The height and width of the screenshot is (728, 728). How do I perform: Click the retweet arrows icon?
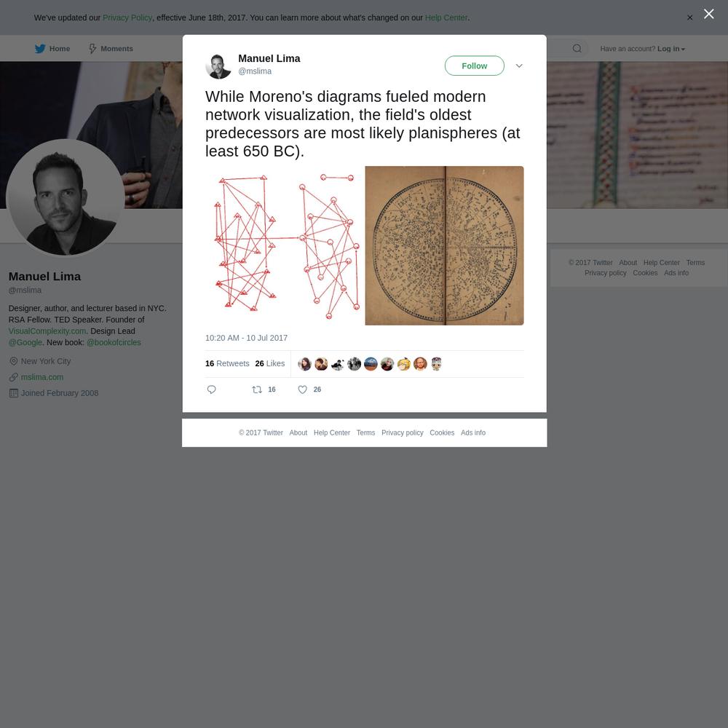(x=257, y=389)
